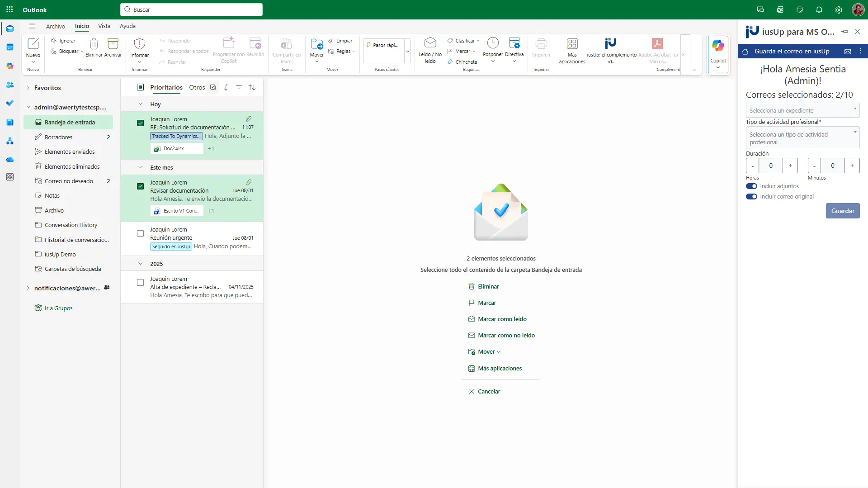This screenshot has height=488, width=868.
Task: Select the Otros inbox tab
Action: coord(197,88)
